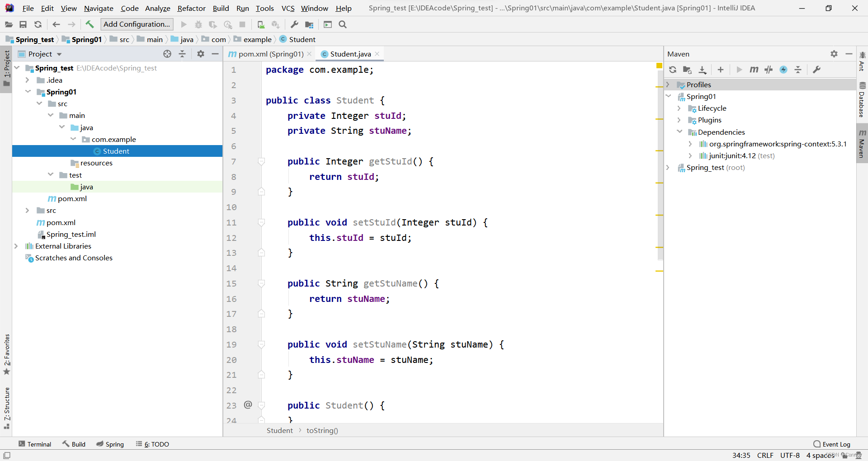This screenshot has height=461, width=868.
Task: Collapse all in the Project panel
Action: [x=182, y=54]
